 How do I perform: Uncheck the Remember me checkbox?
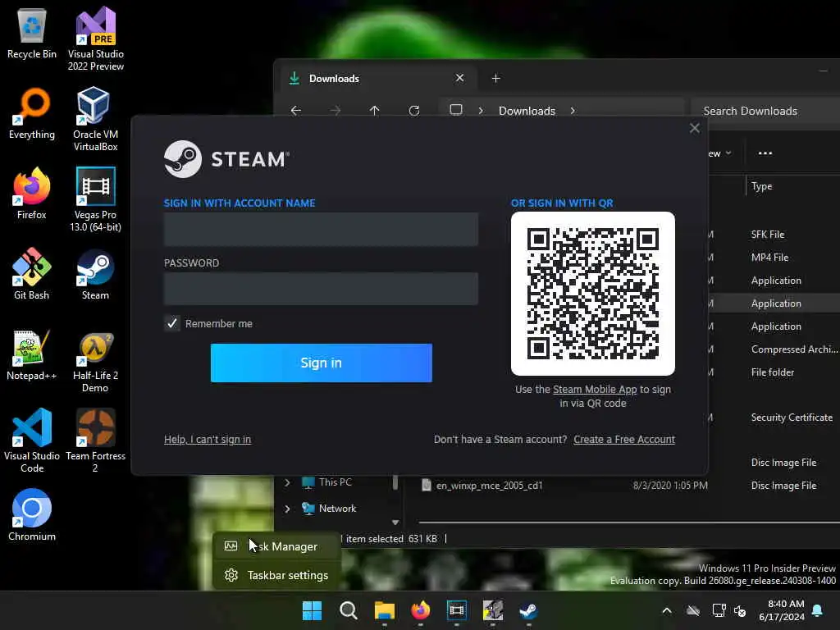[172, 323]
